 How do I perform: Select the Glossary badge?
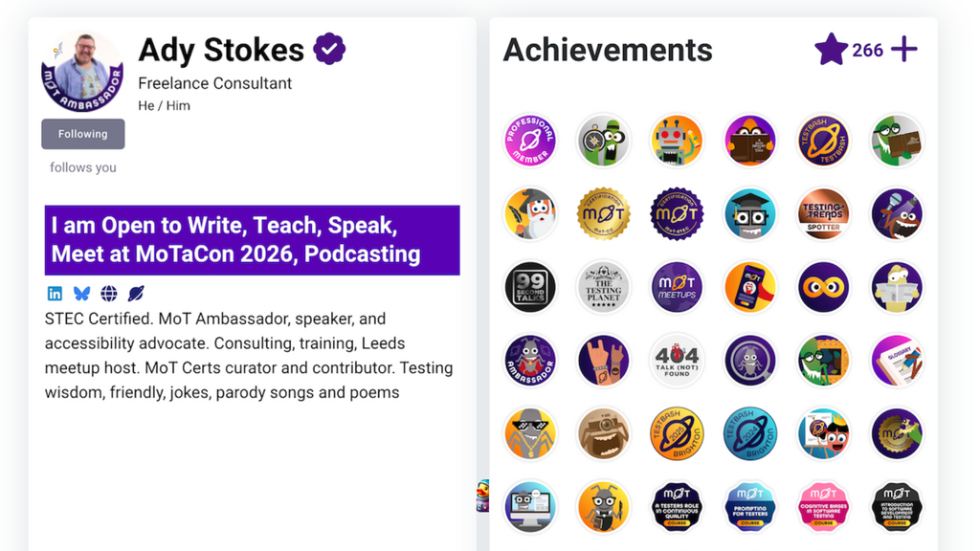point(897,361)
